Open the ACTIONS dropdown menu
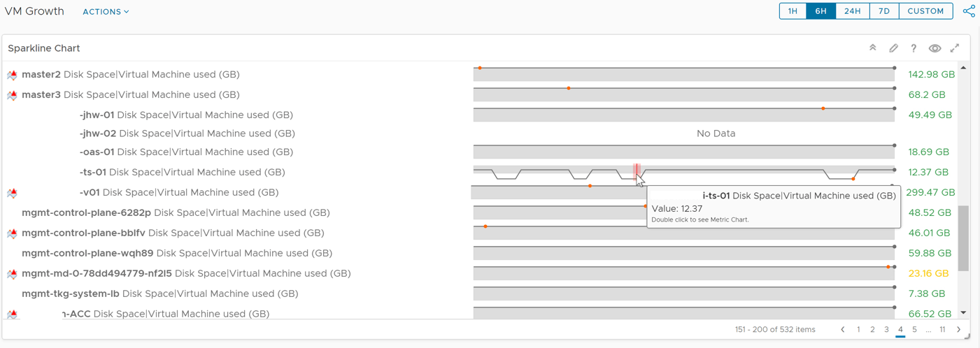 click(x=106, y=12)
